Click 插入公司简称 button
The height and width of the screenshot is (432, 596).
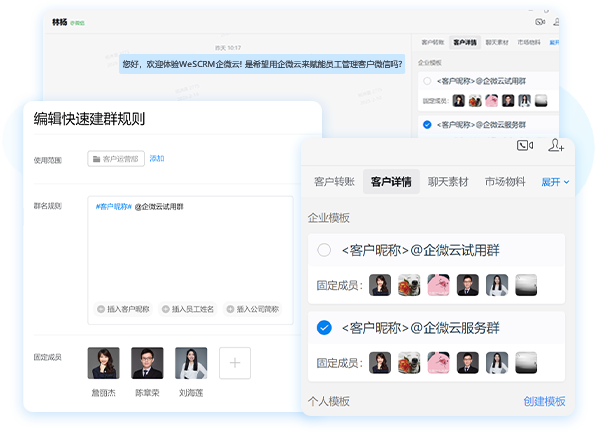[253, 309]
